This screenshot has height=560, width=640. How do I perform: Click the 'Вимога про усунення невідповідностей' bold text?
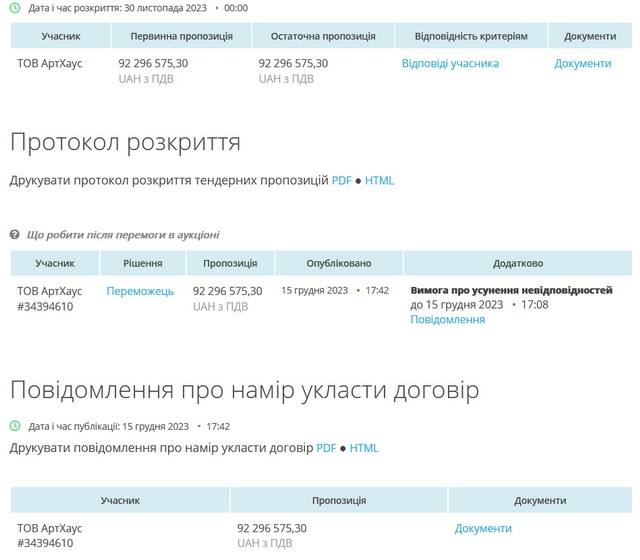[511, 290]
